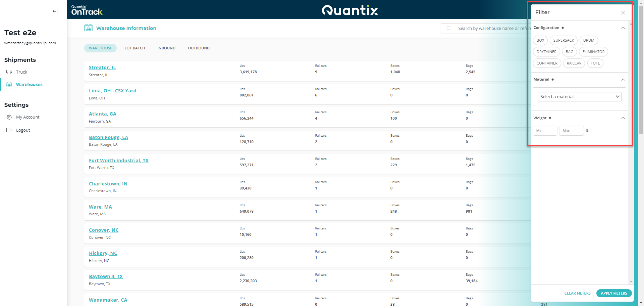Viewport: 644px width, 306px height.
Task: Click the Min weight input field
Action: [x=545, y=131]
